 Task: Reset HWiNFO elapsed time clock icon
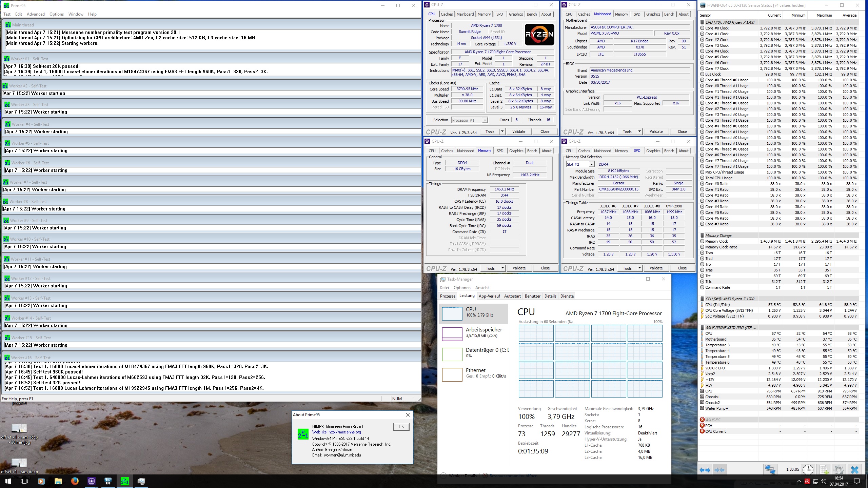(808, 470)
